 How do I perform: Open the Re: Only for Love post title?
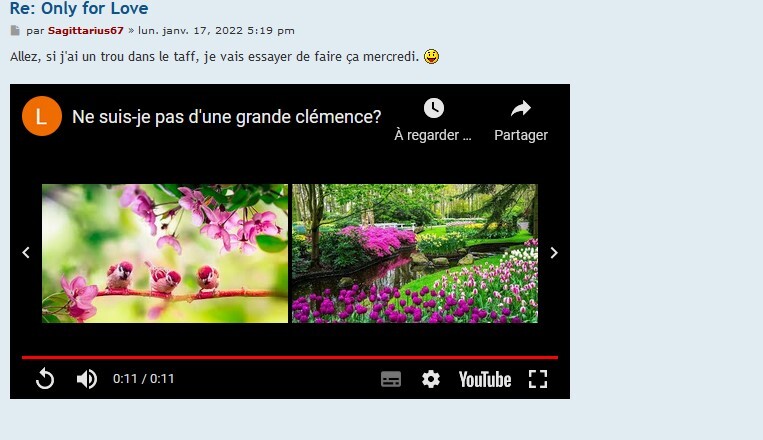(x=79, y=8)
